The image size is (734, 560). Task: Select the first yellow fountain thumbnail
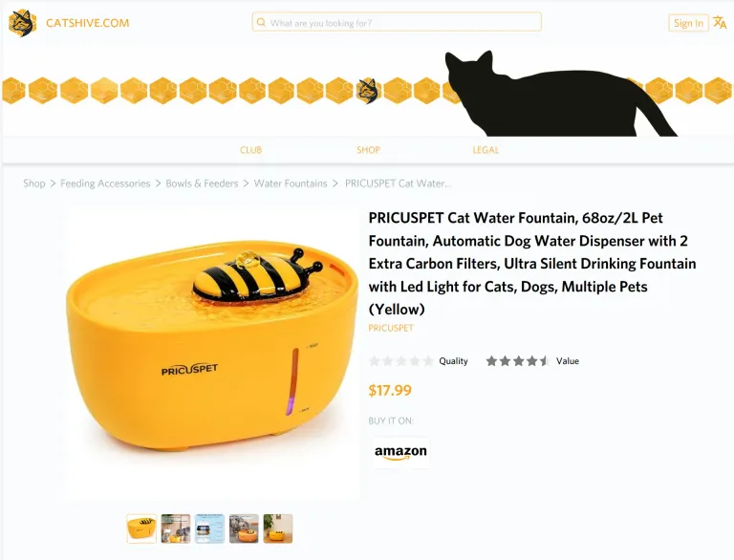click(141, 528)
